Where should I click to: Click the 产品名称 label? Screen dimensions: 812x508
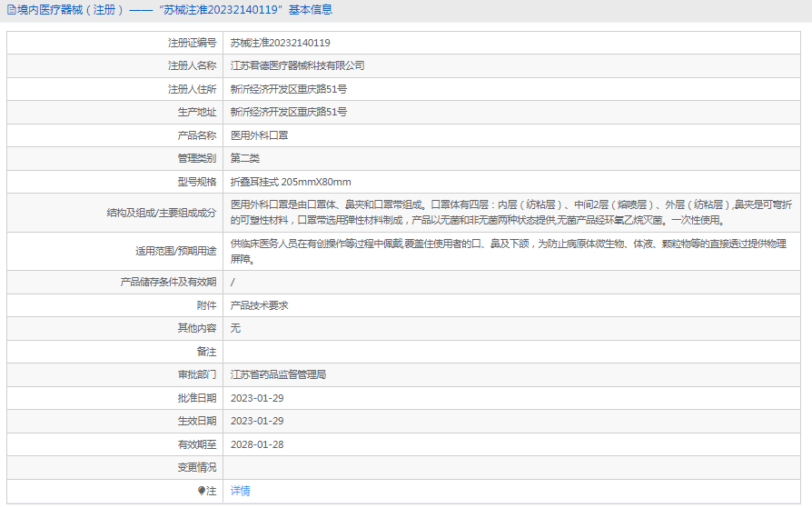(x=197, y=135)
